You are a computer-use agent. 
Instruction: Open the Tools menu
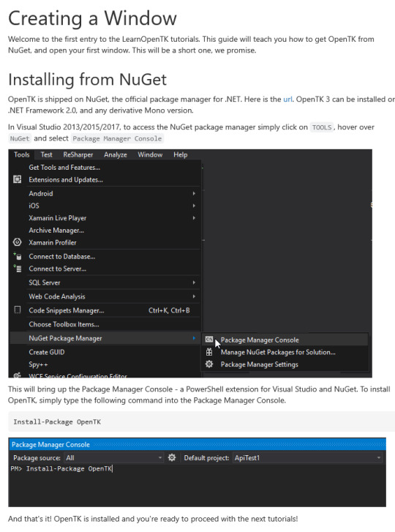(x=22, y=154)
